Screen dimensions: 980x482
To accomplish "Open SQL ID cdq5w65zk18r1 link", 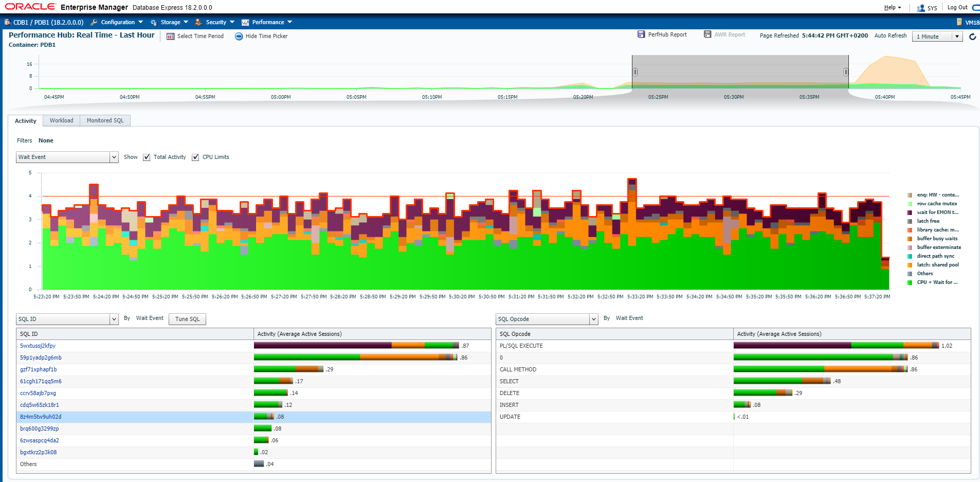I will 40,405.
